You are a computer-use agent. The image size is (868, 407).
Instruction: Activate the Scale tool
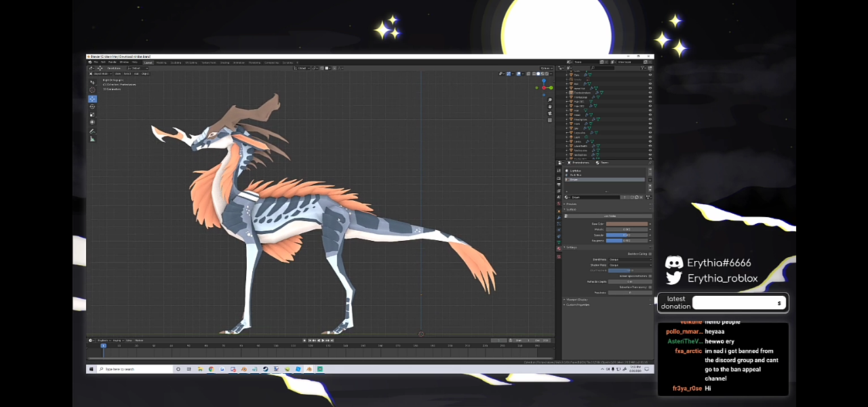click(x=92, y=115)
